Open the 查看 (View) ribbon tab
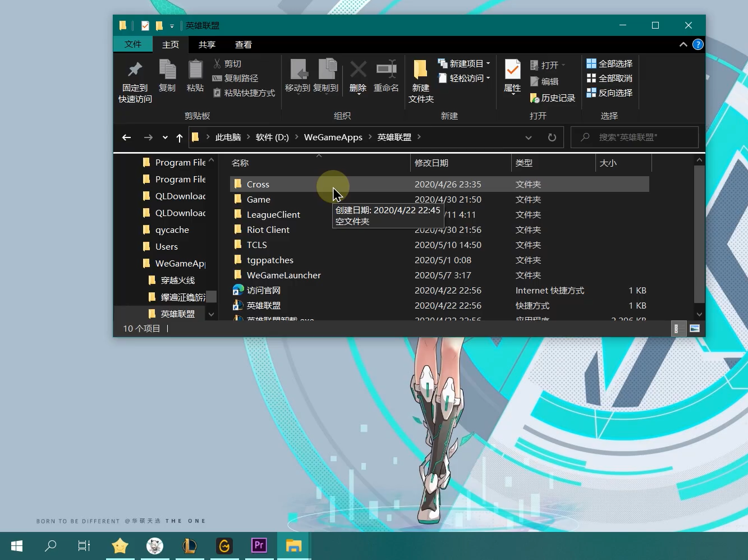This screenshot has width=748, height=560. pos(244,45)
